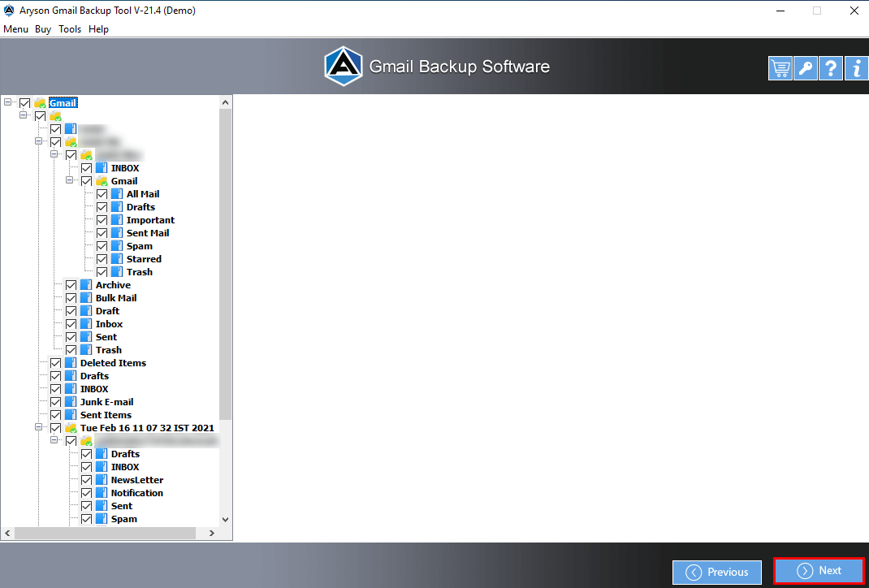Click the Important folder icon
Image resolution: width=869 pixels, height=588 pixels.
point(117,220)
